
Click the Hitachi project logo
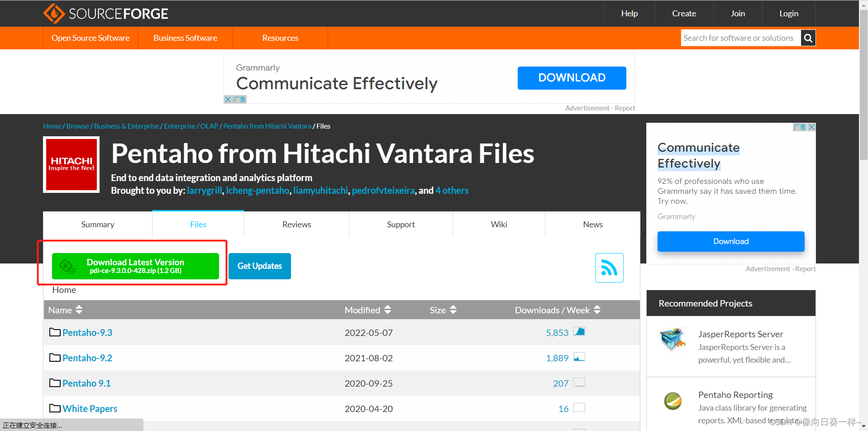72,165
